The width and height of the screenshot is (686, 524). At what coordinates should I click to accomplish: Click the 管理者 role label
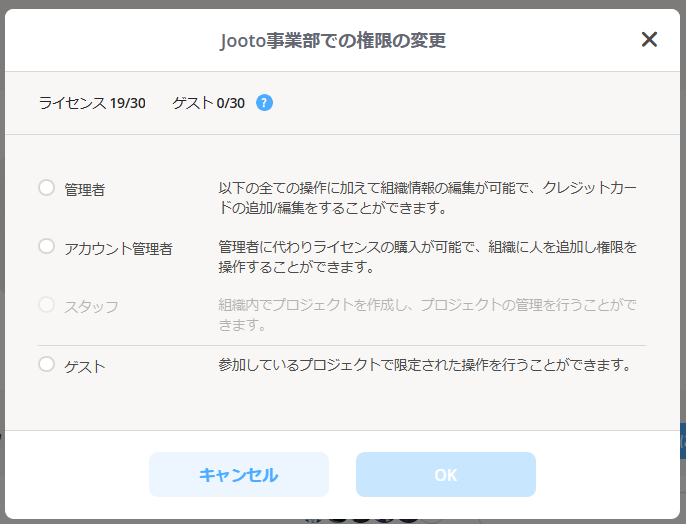pos(85,189)
